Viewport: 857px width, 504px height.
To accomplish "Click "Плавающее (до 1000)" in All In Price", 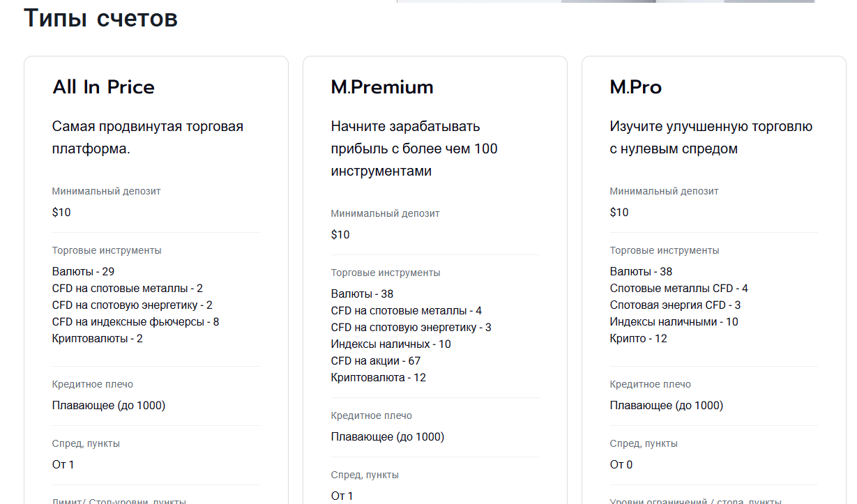I will (x=109, y=405).
